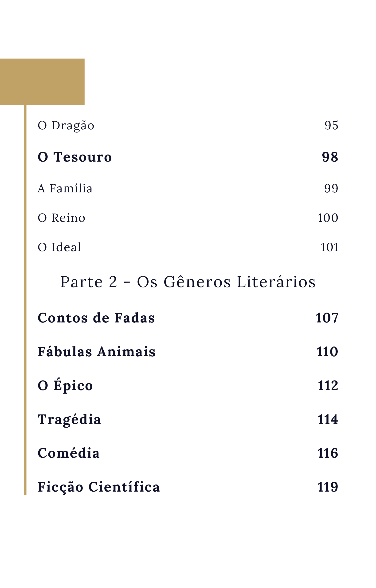Click the gold rectangle block at top left
Viewport: 376px width, 588px height.
click(42, 82)
